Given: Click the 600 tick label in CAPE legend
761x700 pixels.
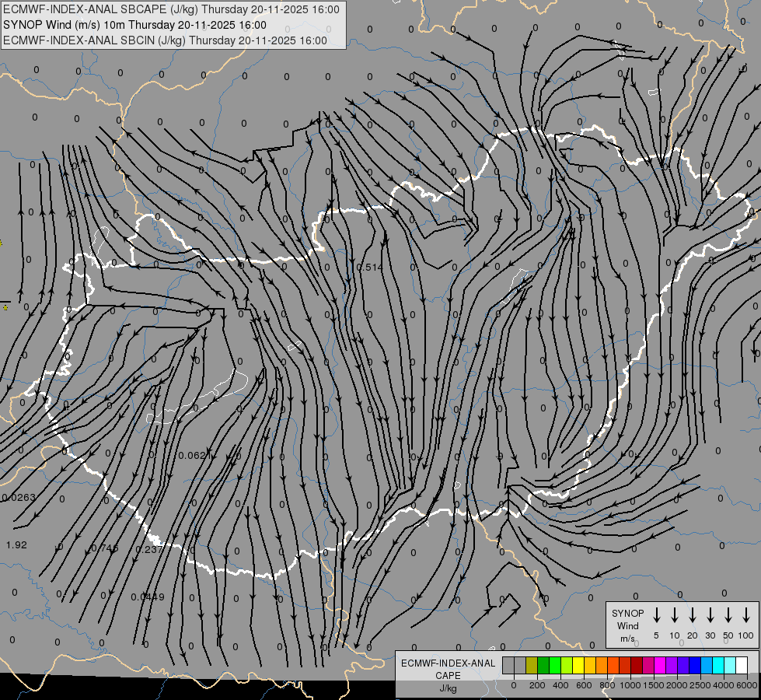Looking at the screenshot, I should (584, 685).
